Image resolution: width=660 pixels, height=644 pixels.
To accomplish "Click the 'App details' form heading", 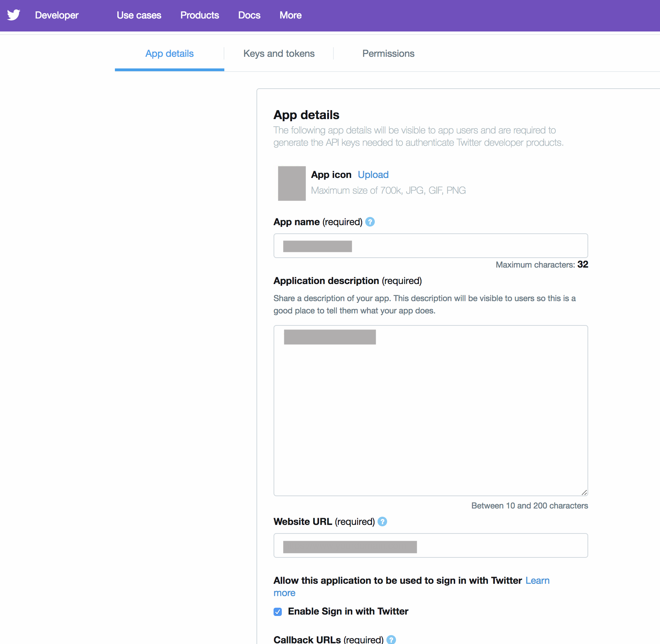I will coord(306,115).
